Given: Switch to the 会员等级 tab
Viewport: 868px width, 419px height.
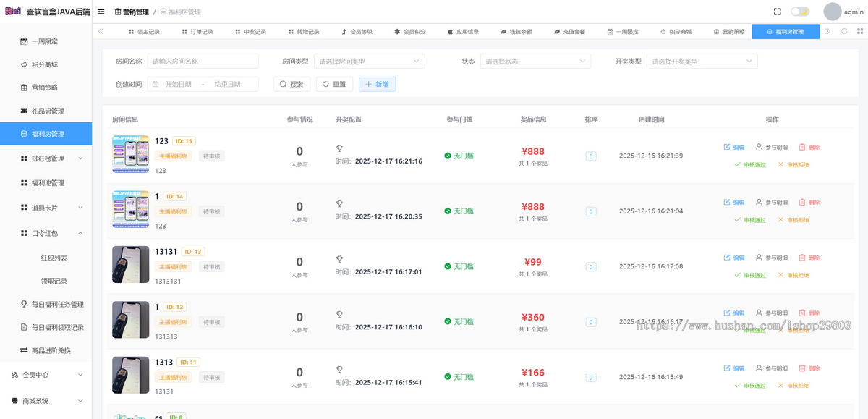Looking at the screenshot, I should pos(357,31).
